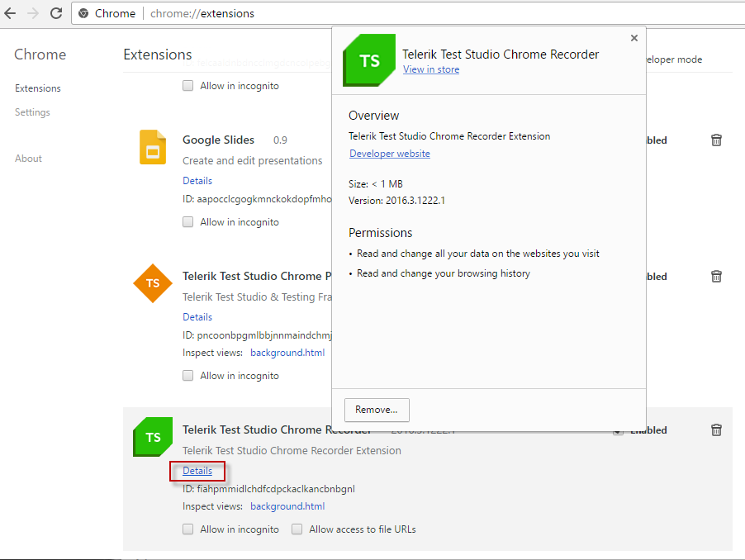Click the green TS logo in the details popup

(368, 60)
